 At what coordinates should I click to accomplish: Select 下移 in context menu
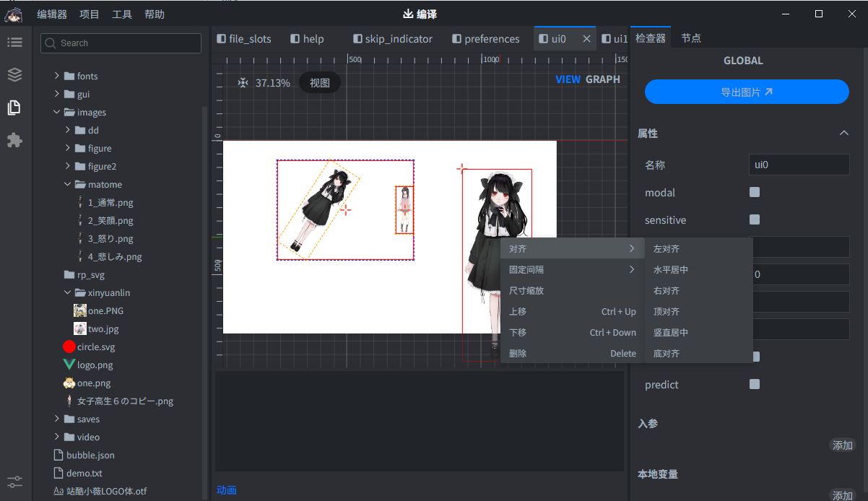pyautogui.click(x=572, y=332)
